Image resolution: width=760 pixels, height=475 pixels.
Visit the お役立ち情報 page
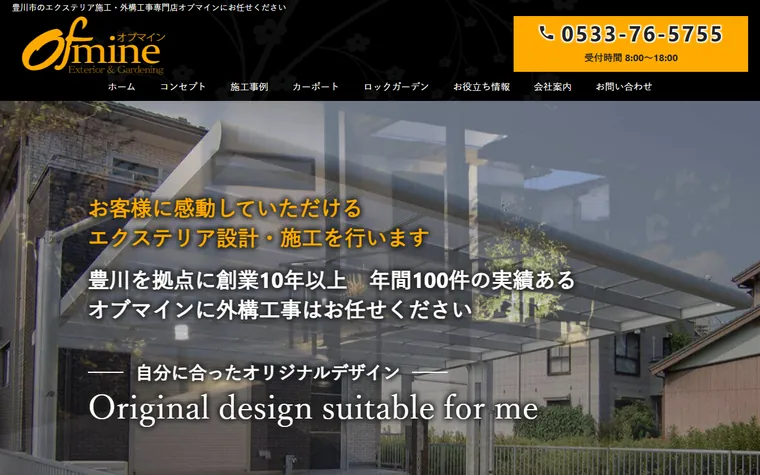[481, 87]
